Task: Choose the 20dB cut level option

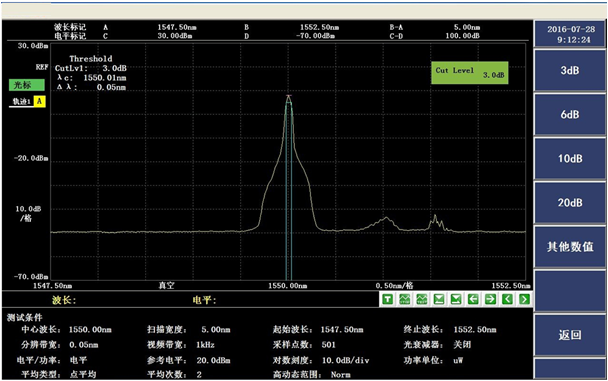Action: (570, 202)
